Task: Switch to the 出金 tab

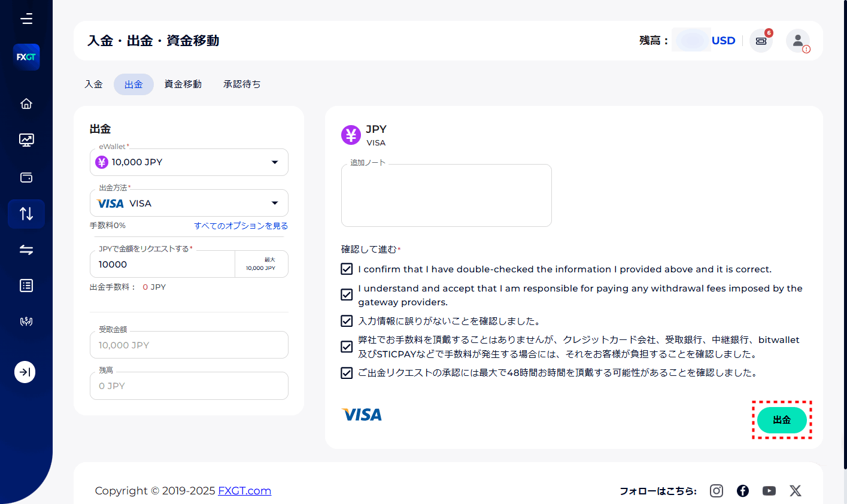Action: pyautogui.click(x=133, y=84)
